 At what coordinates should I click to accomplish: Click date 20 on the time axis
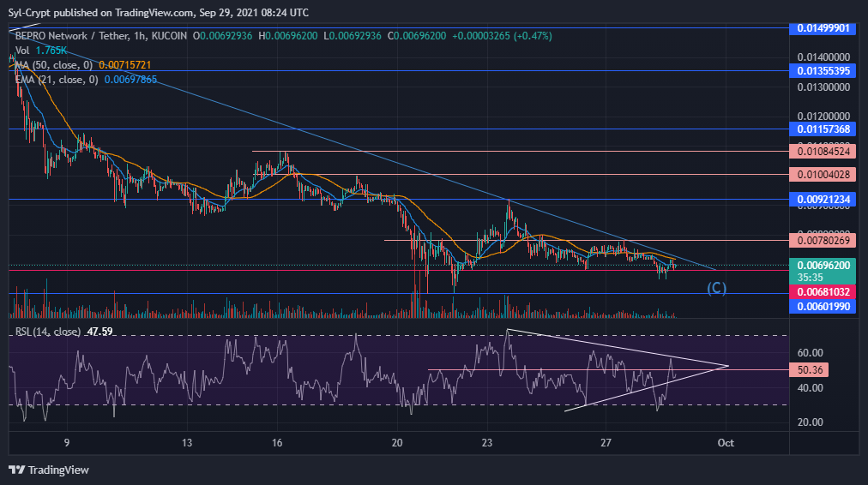coord(397,443)
